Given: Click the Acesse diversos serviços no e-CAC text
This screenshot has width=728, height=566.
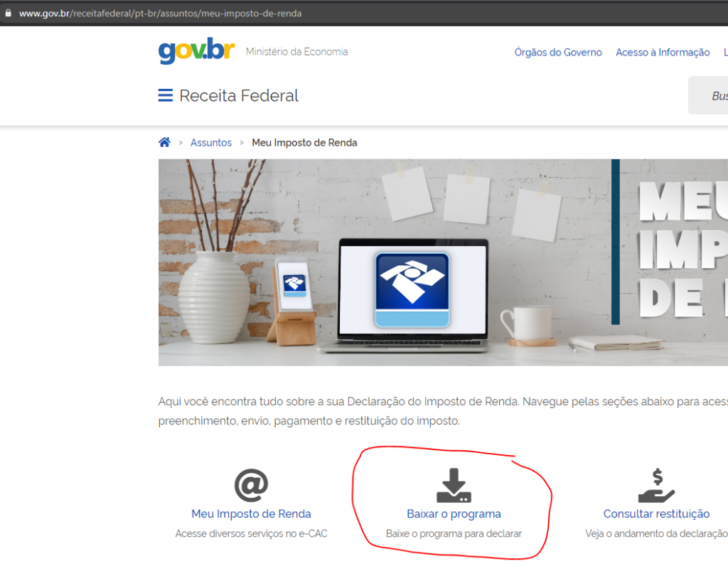Looking at the screenshot, I should coord(251,533).
